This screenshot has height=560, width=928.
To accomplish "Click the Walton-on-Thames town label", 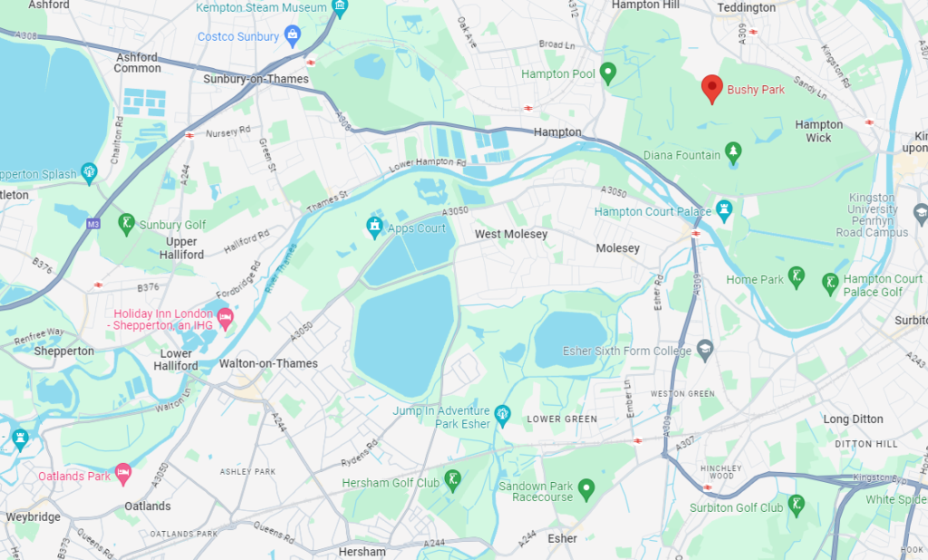I will pyautogui.click(x=268, y=363).
